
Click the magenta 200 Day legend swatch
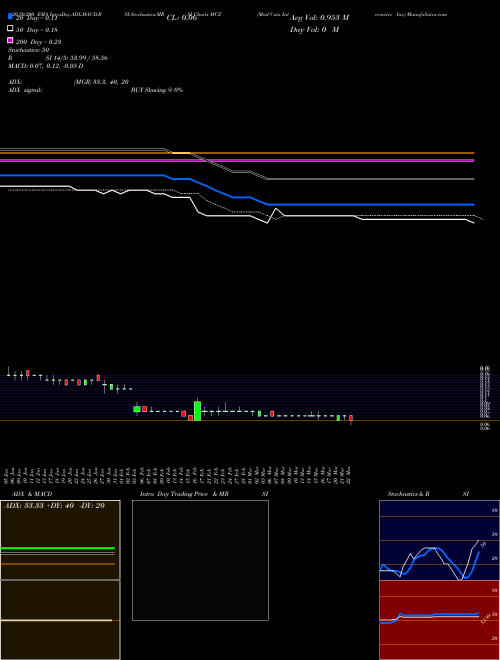point(10,40)
